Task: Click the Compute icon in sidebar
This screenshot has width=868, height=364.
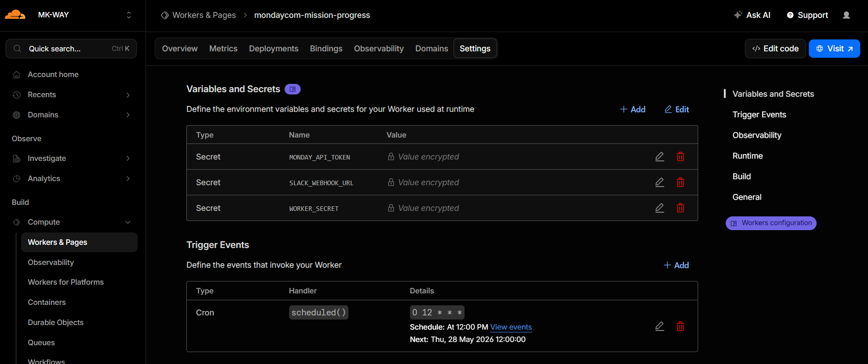Action: pyautogui.click(x=17, y=222)
